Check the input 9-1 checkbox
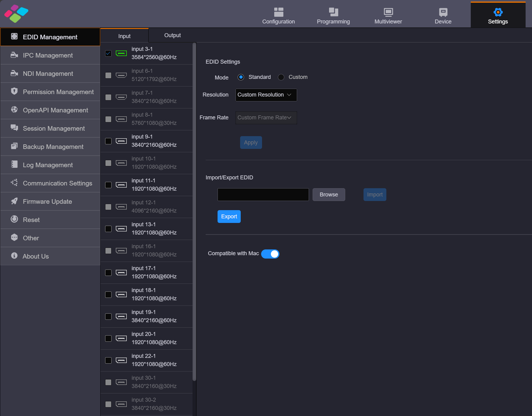 [108, 141]
